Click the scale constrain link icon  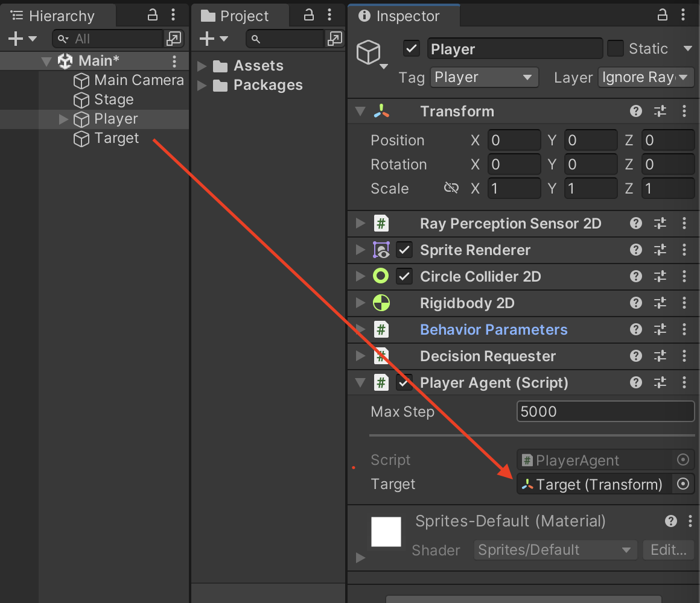[x=451, y=188]
